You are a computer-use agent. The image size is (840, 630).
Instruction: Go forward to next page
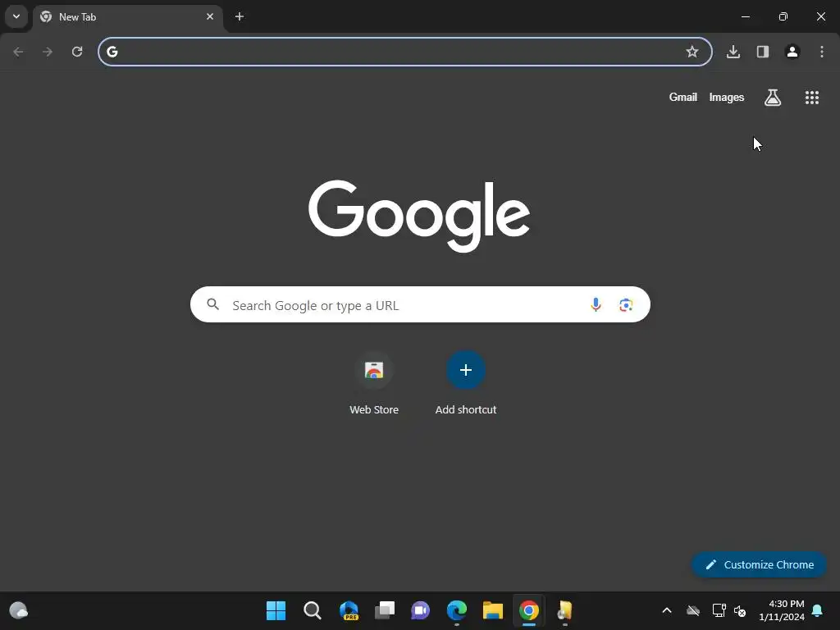[x=48, y=52]
